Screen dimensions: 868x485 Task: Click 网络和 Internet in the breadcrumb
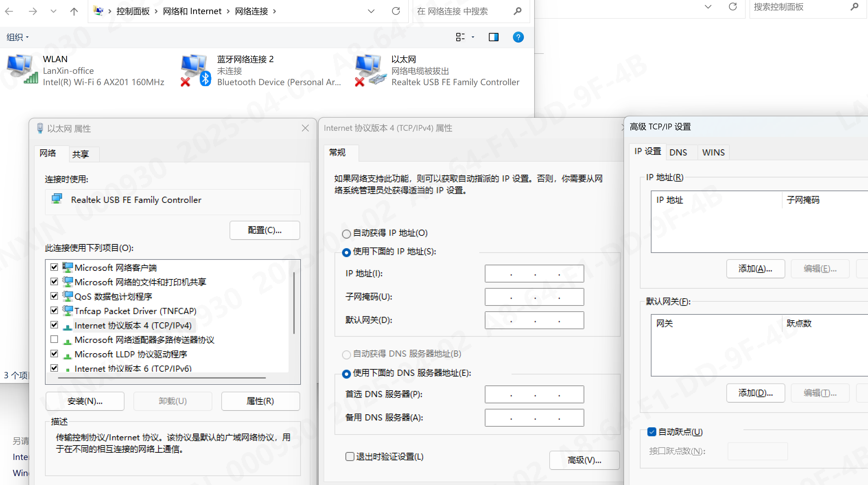[192, 11]
